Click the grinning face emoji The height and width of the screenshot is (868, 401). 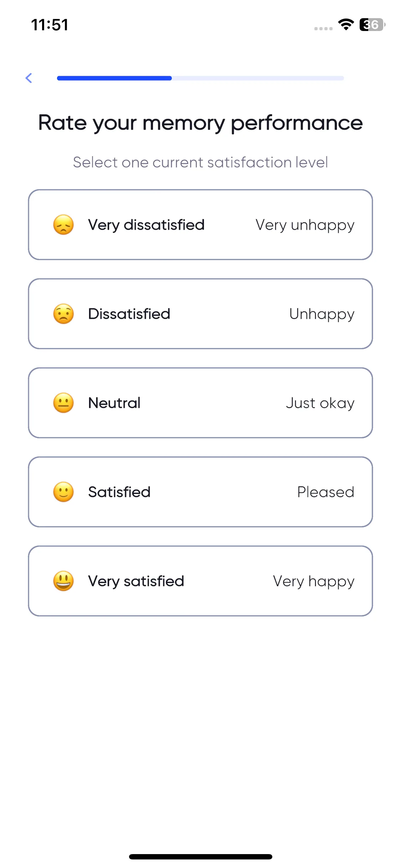coord(63,581)
